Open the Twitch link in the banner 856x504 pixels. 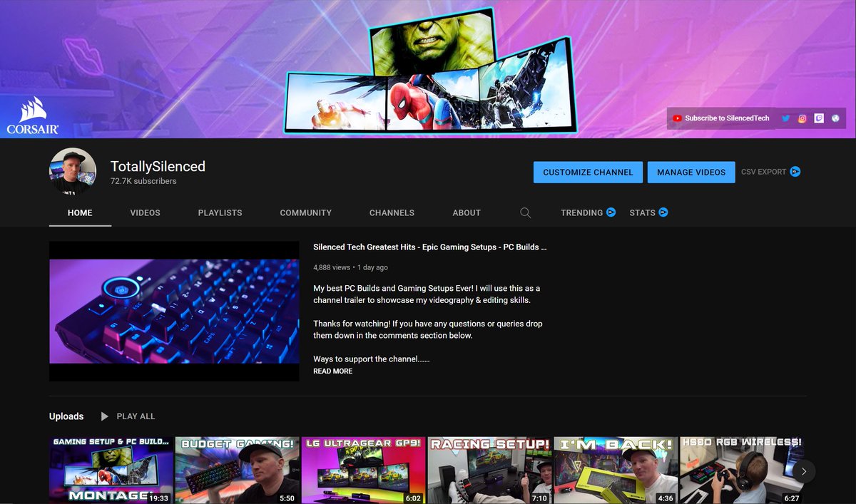[x=819, y=118]
